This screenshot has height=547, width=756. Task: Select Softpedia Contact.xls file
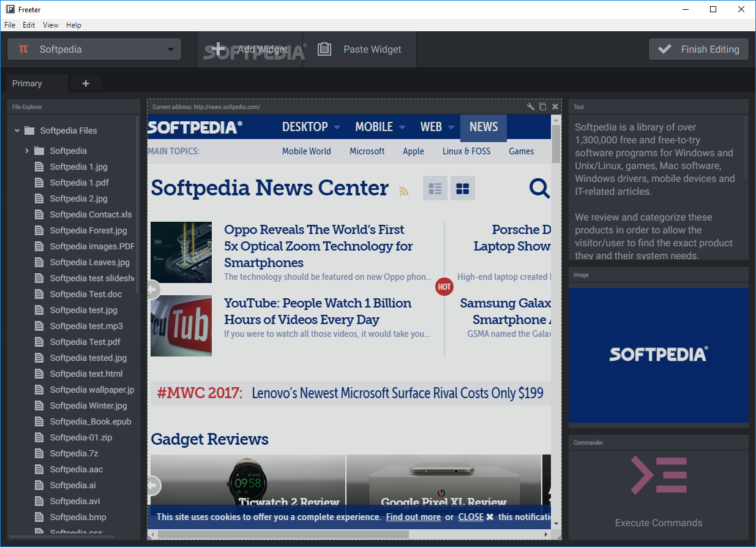coord(91,214)
